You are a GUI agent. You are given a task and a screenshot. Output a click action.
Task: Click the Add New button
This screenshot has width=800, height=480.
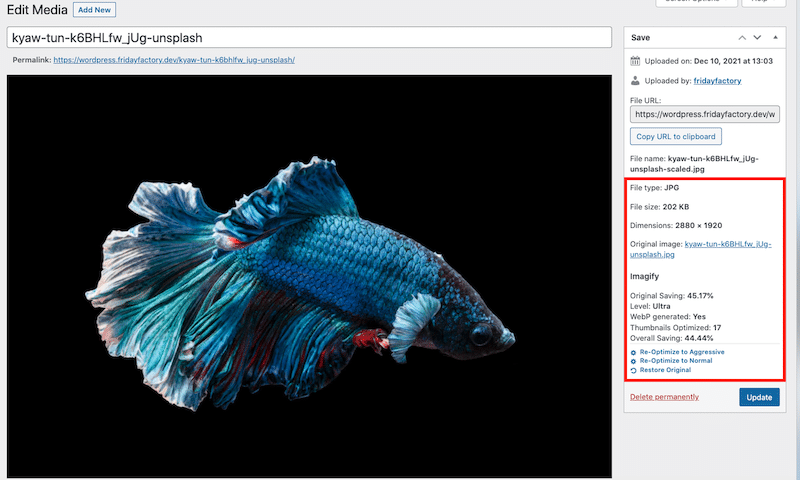pos(94,10)
